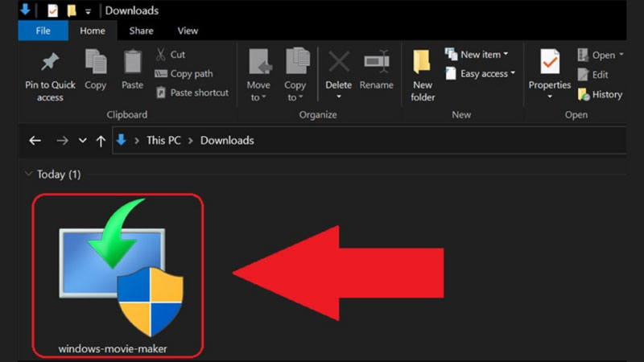Open the Move to dropdown

click(258, 97)
